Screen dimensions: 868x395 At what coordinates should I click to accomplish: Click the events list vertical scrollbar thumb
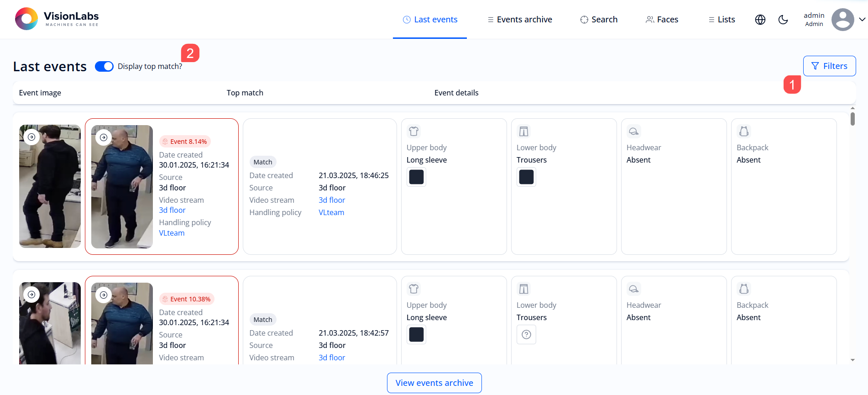pos(852,119)
